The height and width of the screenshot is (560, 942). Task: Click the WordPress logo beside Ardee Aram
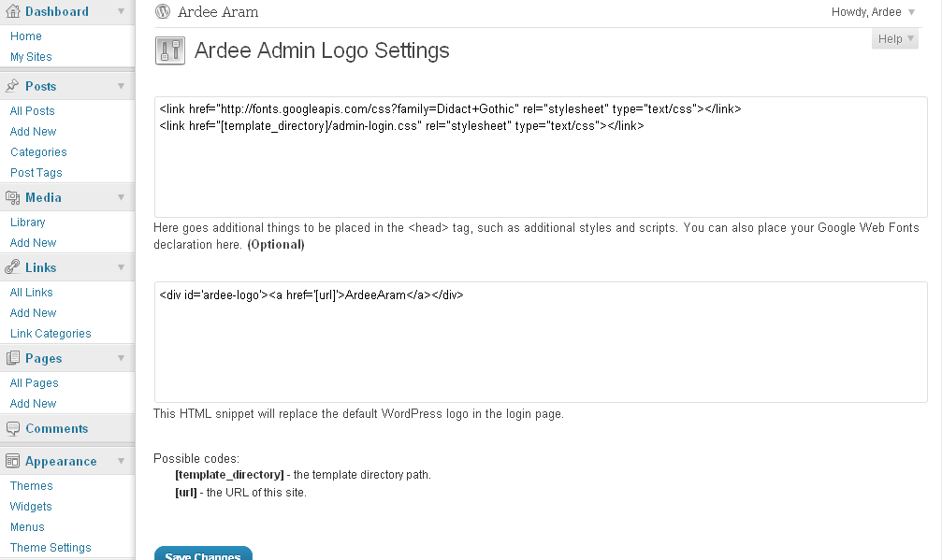click(x=163, y=11)
